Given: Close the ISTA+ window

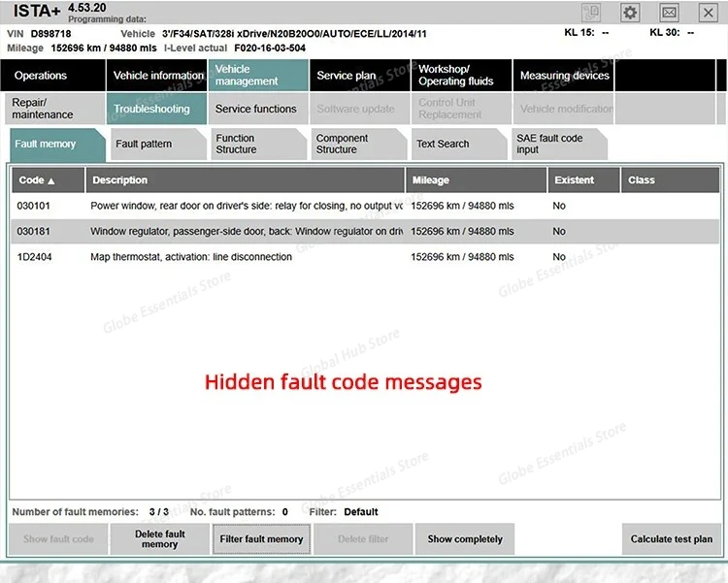Looking at the screenshot, I should tap(708, 13).
